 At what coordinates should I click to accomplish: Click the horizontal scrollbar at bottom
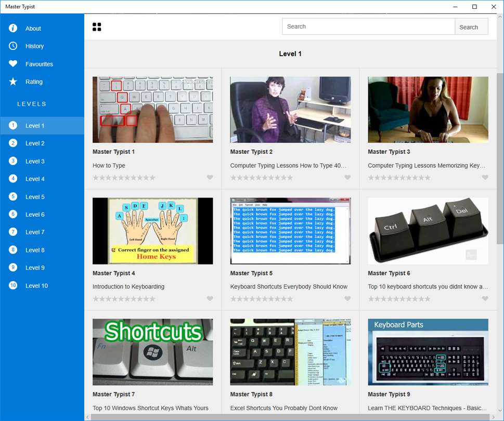pyautogui.click(x=291, y=417)
